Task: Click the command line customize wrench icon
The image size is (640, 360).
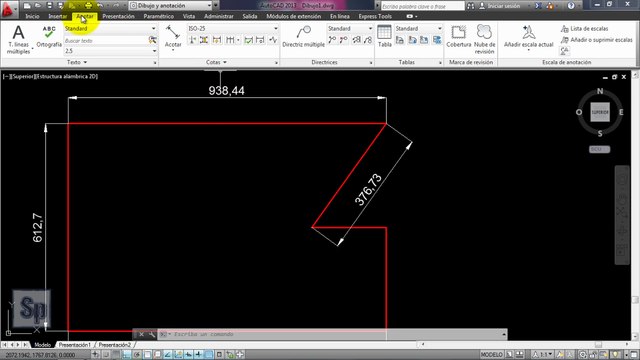Action: pos(151,334)
